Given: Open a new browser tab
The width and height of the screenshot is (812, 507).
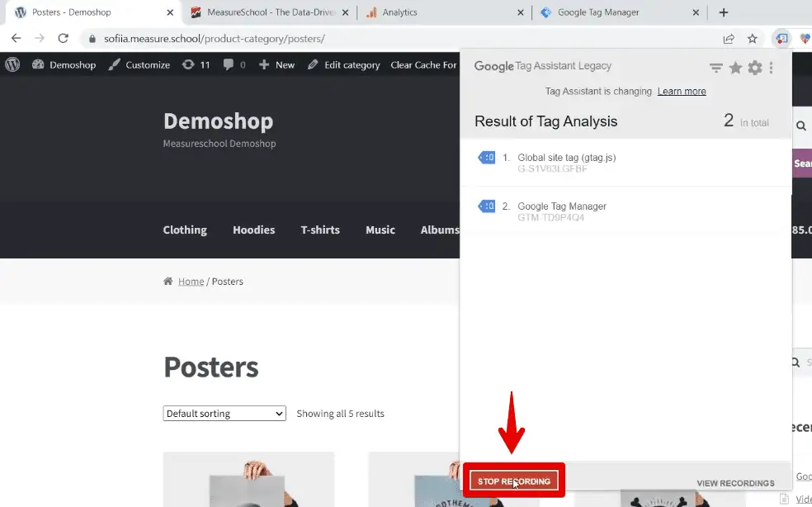Looking at the screenshot, I should pos(724,12).
